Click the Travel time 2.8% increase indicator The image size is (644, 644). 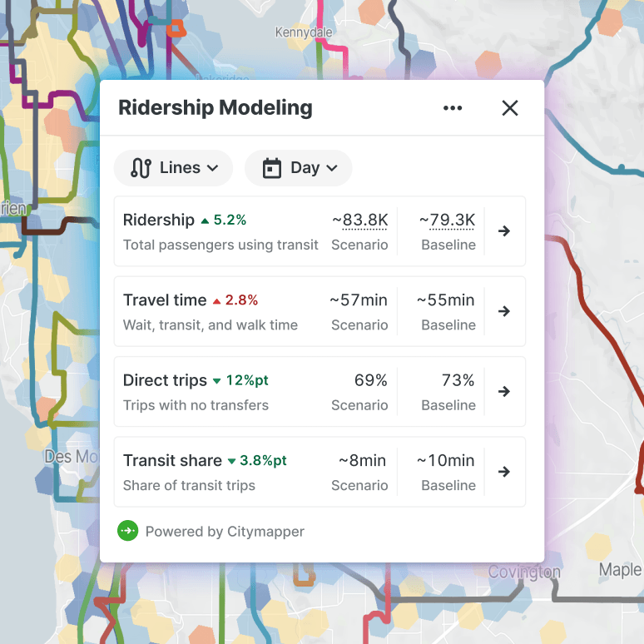point(235,300)
